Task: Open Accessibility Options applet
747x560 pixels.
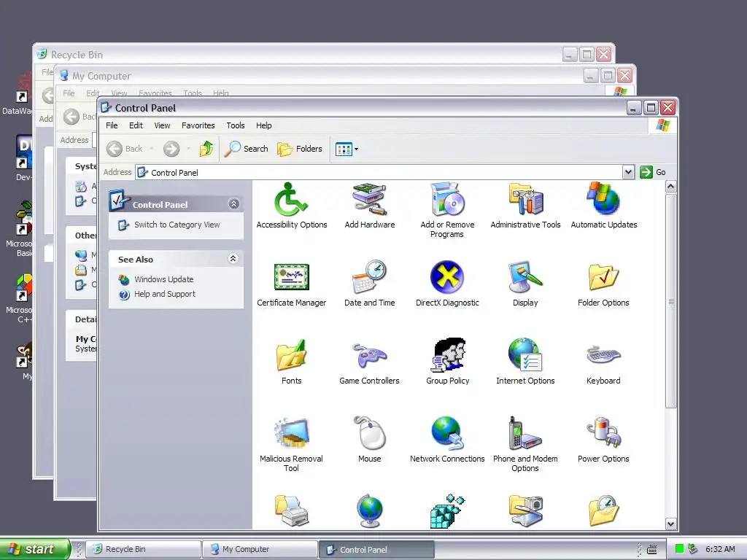Action: [x=291, y=206]
